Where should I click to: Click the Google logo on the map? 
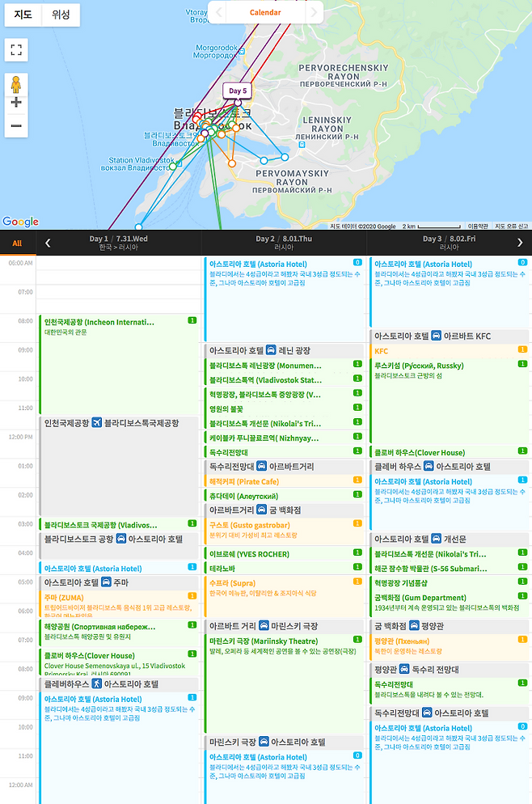[x=20, y=222]
